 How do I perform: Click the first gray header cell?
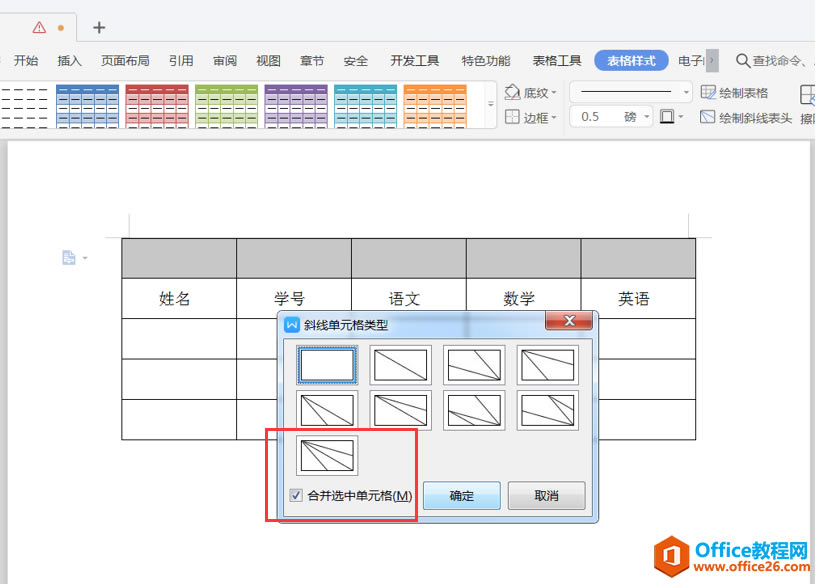coord(179,258)
